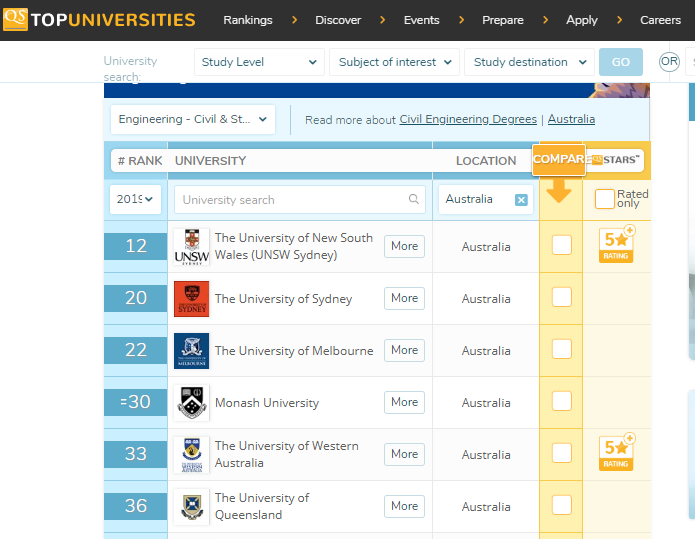
Task: Click the UNSW Sydney university logo
Action: pyautogui.click(x=191, y=246)
